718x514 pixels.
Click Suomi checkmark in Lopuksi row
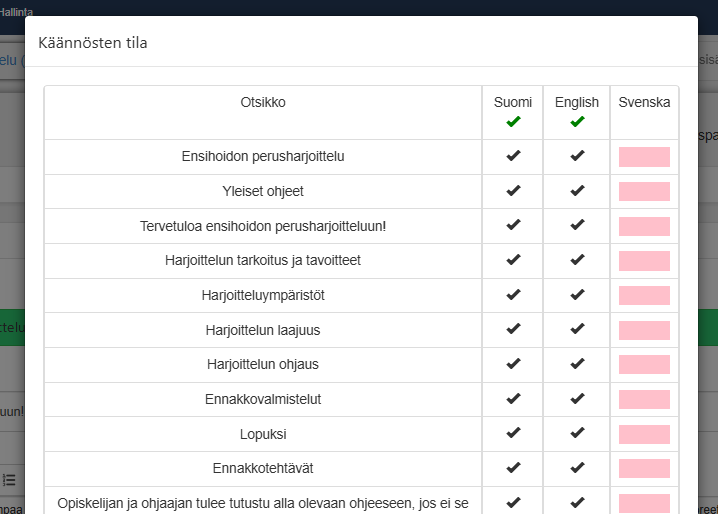coord(513,433)
